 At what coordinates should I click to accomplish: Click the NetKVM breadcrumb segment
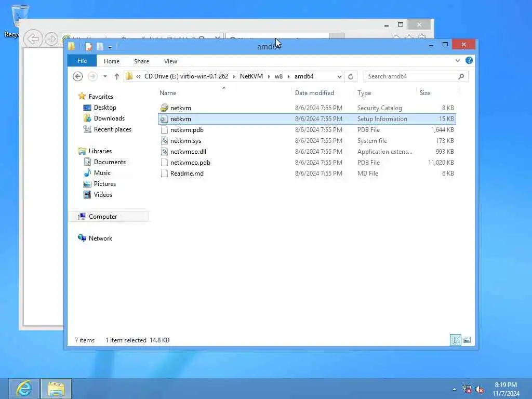pos(251,76)
